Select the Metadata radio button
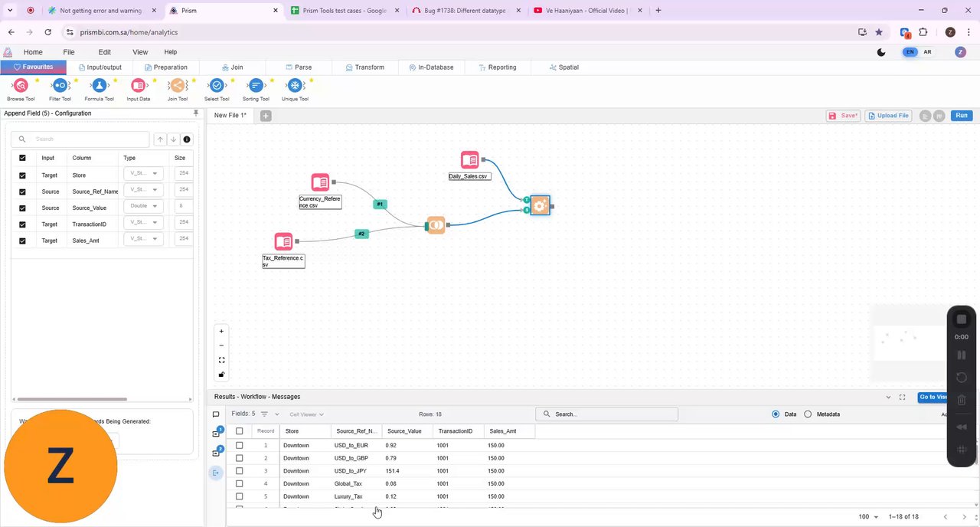The height and width of the screenshot is (527, 980). 808,414
